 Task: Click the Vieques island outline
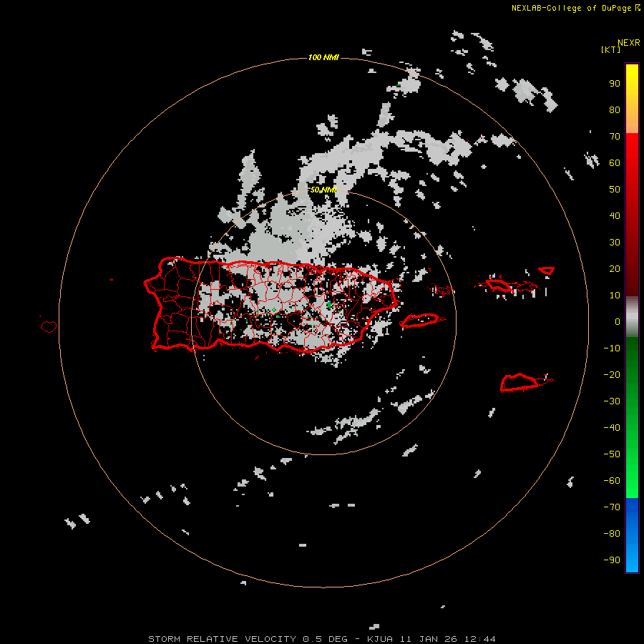[x=422, y=321]
